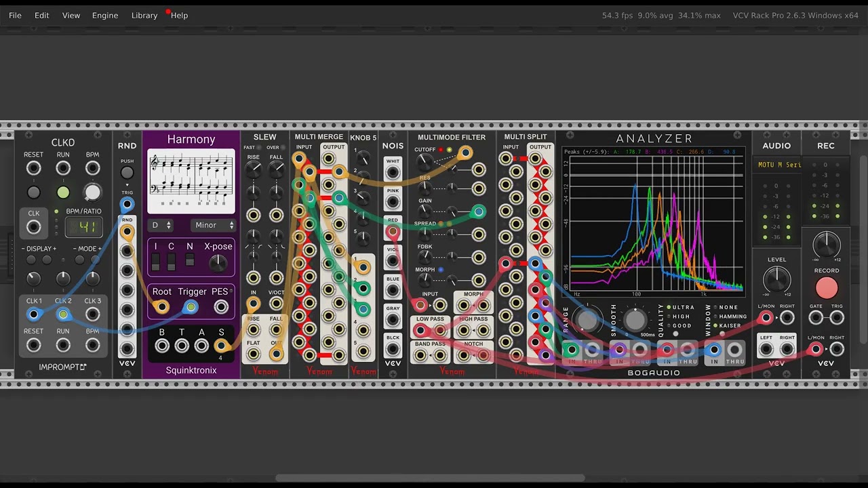Image resolution: width=868 pixels, height=488 pixels.
Task: Select NONE analyzer window option
Action: 726,308
